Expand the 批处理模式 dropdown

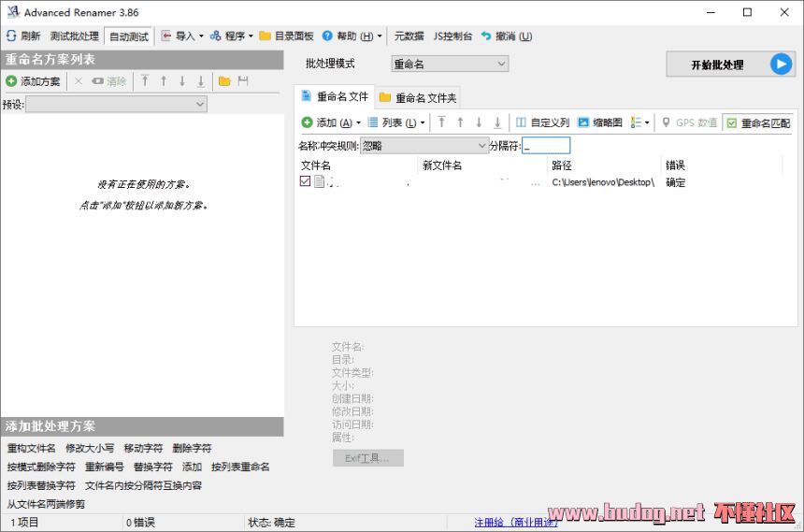pyautogui.click(x=450, y=65)
